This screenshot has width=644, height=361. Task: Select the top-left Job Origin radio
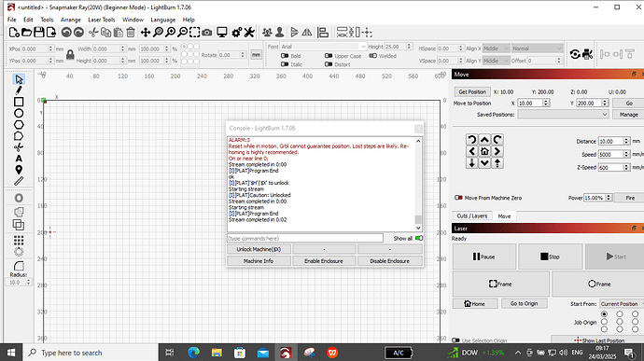(x=604, y=314)
